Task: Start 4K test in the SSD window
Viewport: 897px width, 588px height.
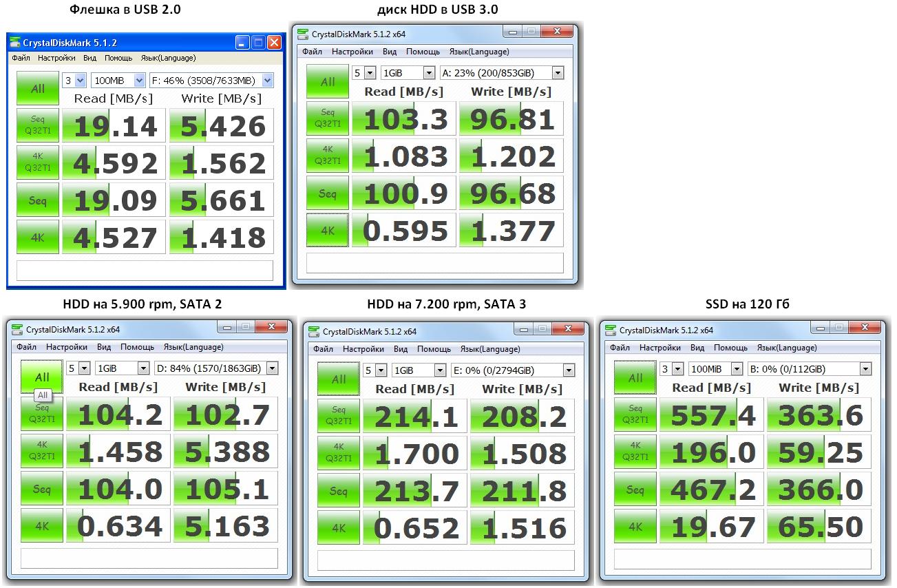Action: [x=635, y=527]
